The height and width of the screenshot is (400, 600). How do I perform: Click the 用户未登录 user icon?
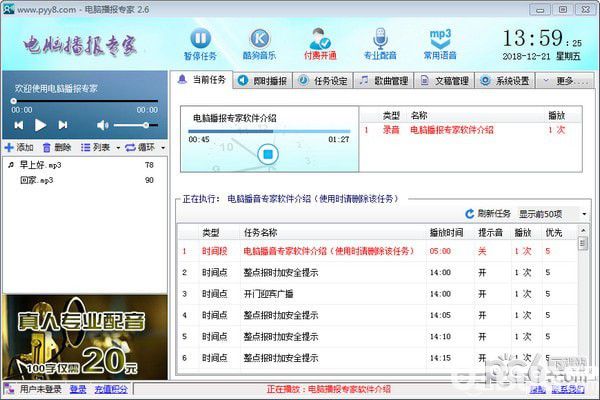point(9,389)
